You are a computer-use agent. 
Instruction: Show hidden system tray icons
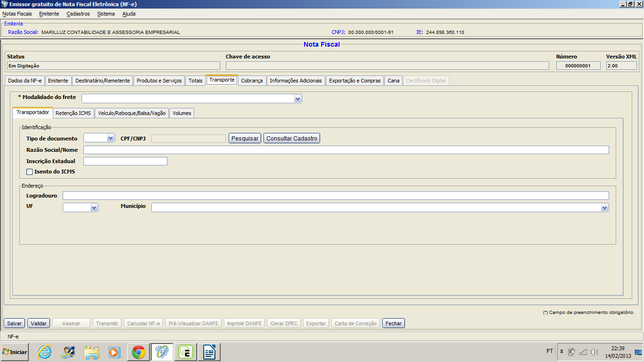coord(561,352)
